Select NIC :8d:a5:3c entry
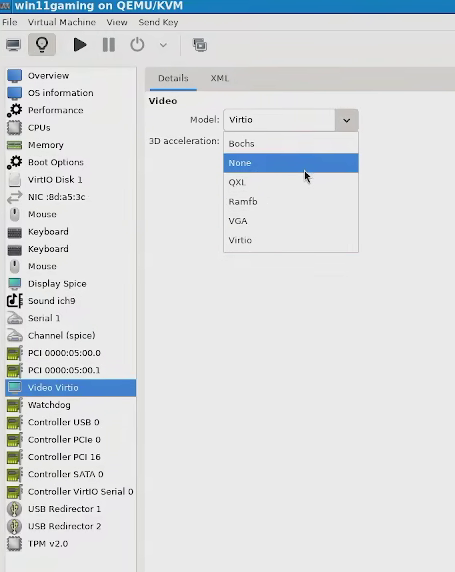Screen dimensions: 455x572 pyautogui.click(x=71, y=197)
